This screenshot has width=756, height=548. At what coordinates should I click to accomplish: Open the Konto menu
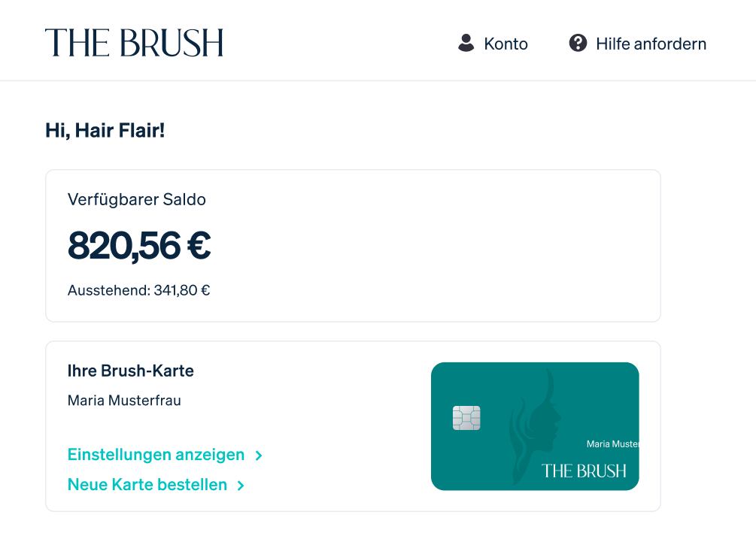[506, 44]
